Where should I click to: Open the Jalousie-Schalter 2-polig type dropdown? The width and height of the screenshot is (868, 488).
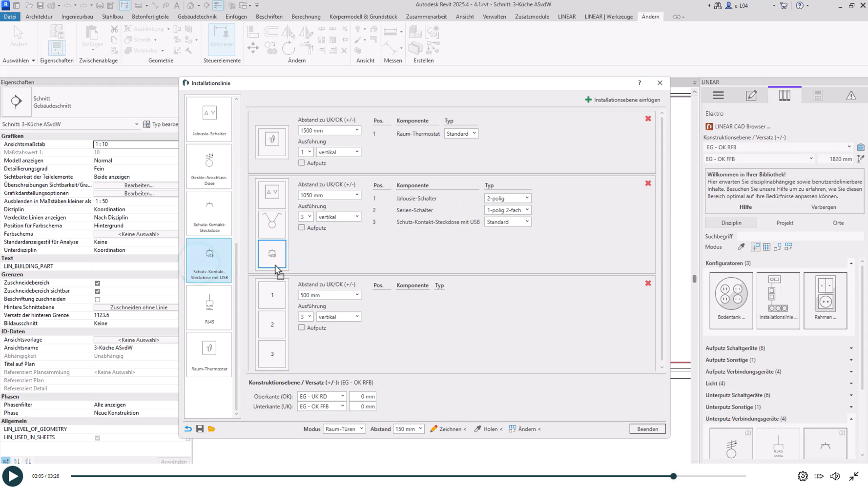507,198
